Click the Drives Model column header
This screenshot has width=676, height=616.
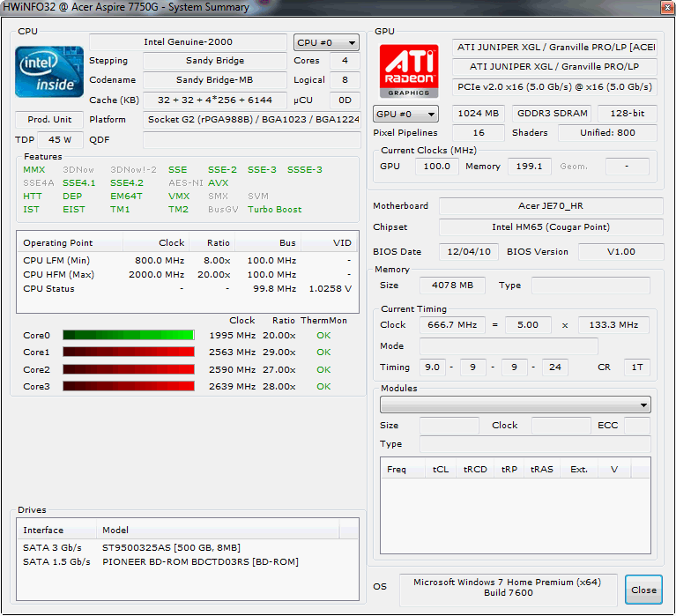218,530
